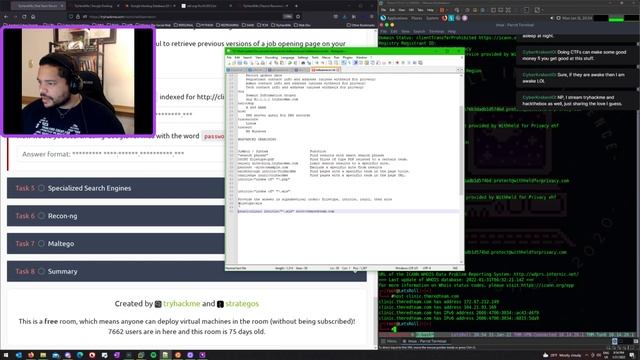
Task: Open the tryhackme creator link
Action: pos(182,304)
